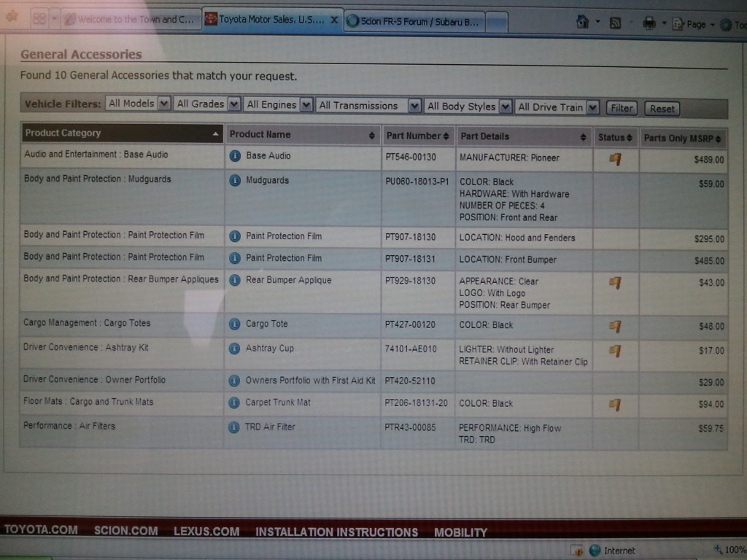747x560 pixels.
Task: Open the All Models dropdown
Action: click(x=138, y=104)
